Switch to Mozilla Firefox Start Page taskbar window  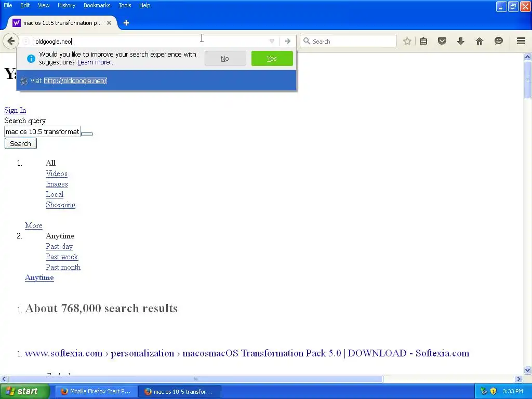[96, 392]
